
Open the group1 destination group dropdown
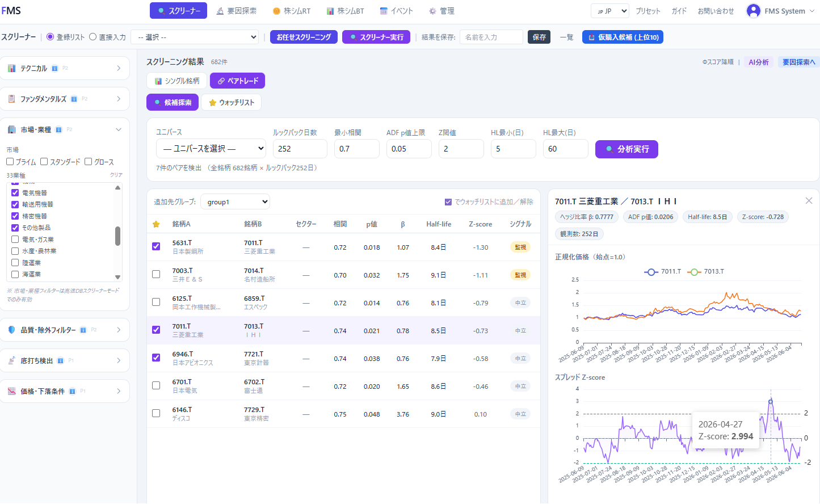pyautogui.click(x=235, y=201)
